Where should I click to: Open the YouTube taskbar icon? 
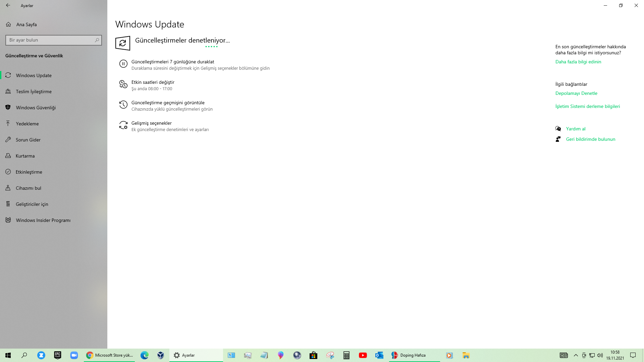click(363, 355)
